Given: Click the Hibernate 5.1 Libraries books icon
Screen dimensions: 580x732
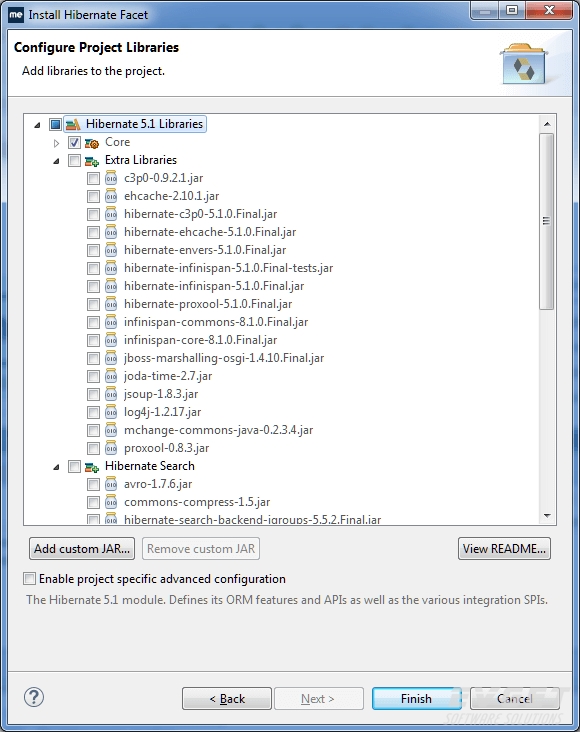Looking at the screenshot, I should point(73,124).
